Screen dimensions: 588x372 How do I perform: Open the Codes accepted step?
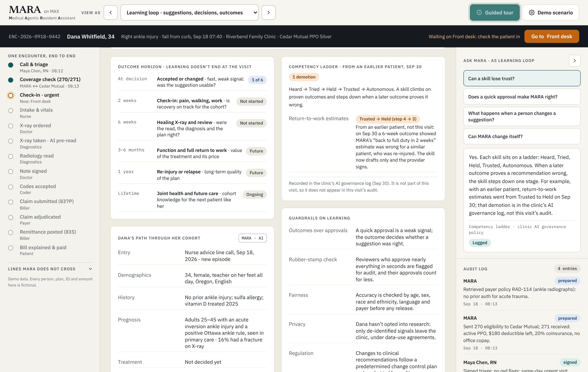pyautogui.click(x=50, y=189)
